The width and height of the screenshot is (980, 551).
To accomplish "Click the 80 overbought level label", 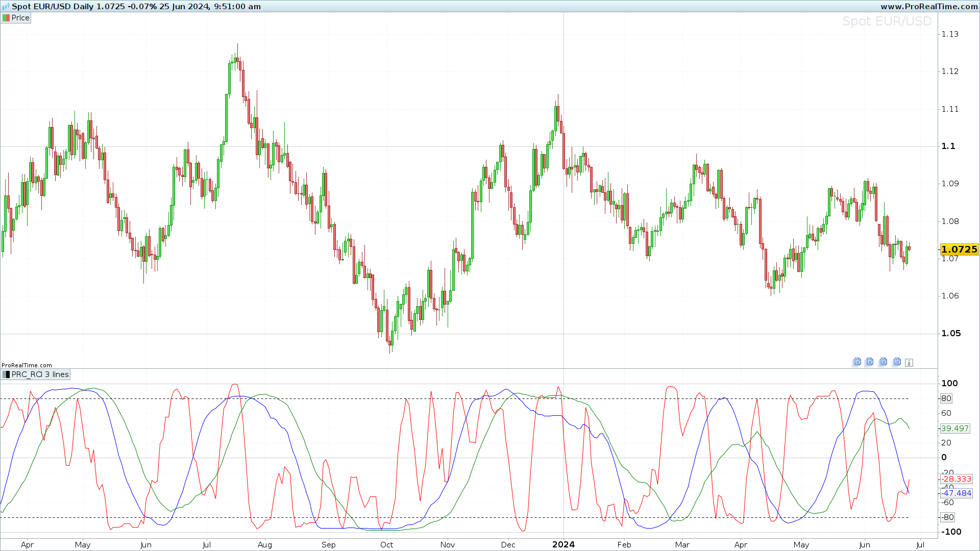I will tap(946, 398).
